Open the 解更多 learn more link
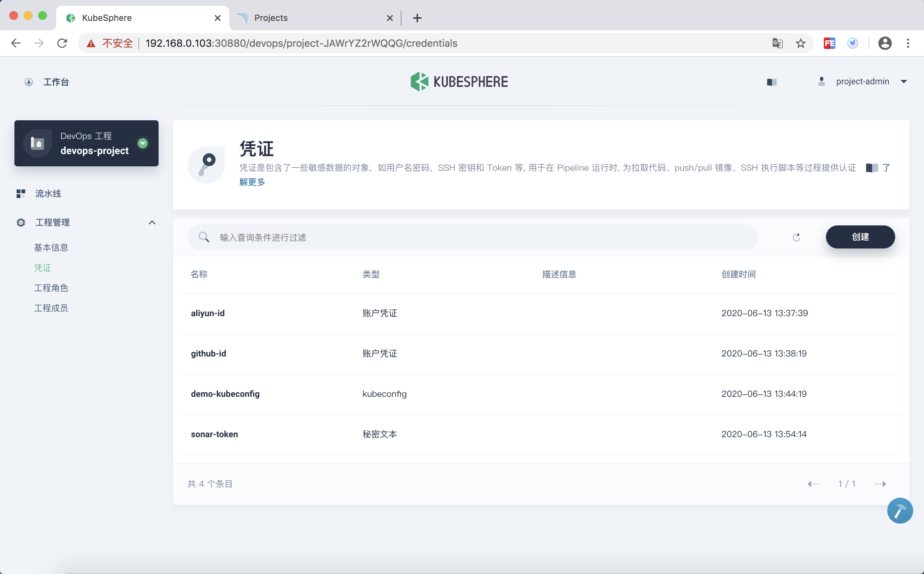924x574 pixels. tap(252, 182)
